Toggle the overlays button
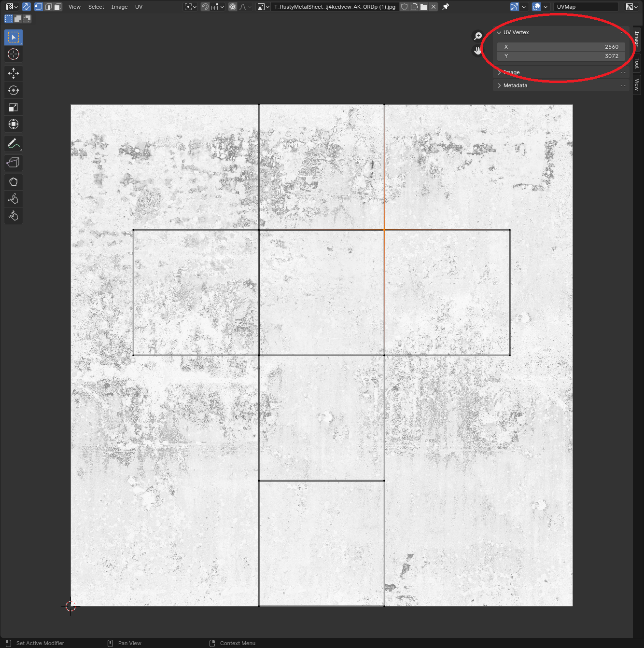The image size is (644, 648). (x=536, y=7)
